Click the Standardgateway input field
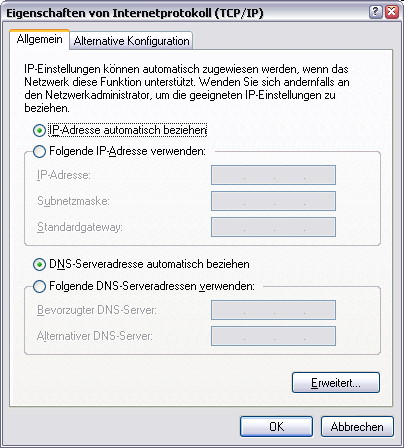The image size is (404, 448). tap(273, 227)
